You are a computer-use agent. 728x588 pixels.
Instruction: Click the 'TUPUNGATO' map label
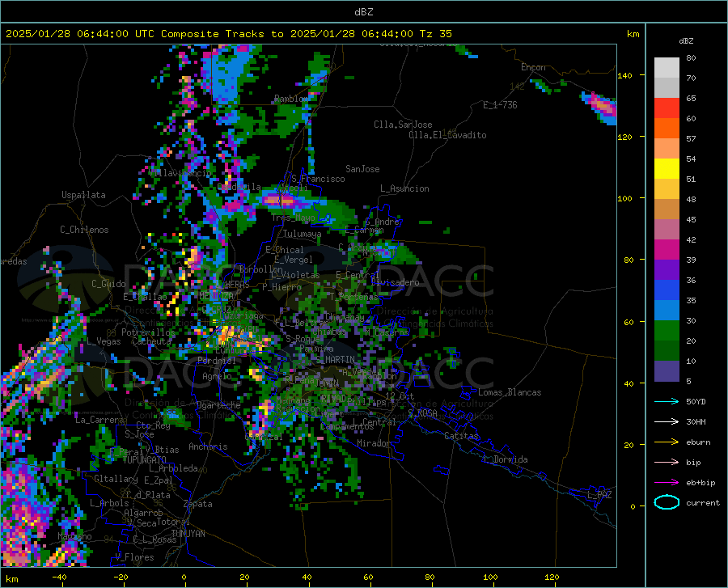(x=145, y=460)
